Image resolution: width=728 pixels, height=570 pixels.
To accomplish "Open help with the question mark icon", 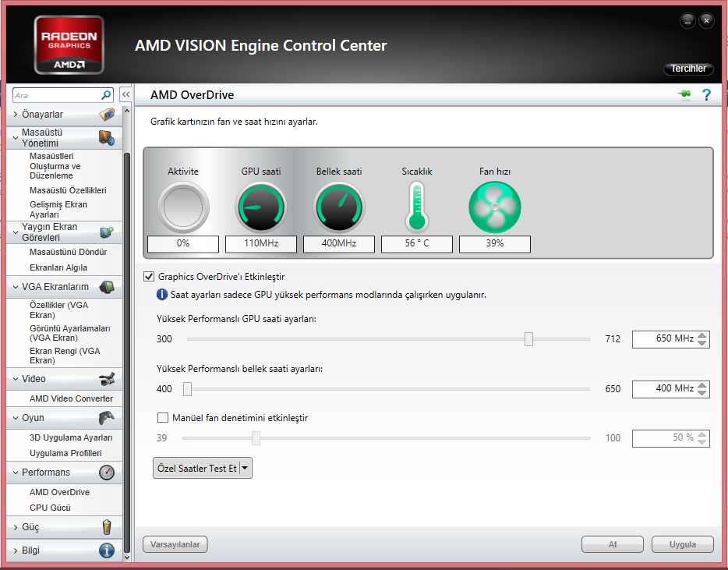I will pyautogui.click(x=706, y=95).
